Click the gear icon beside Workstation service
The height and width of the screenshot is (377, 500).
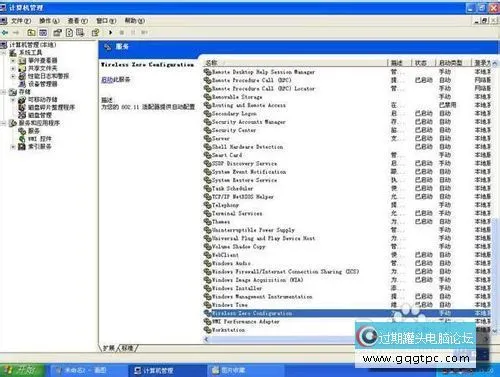click(x=207, y=330)
